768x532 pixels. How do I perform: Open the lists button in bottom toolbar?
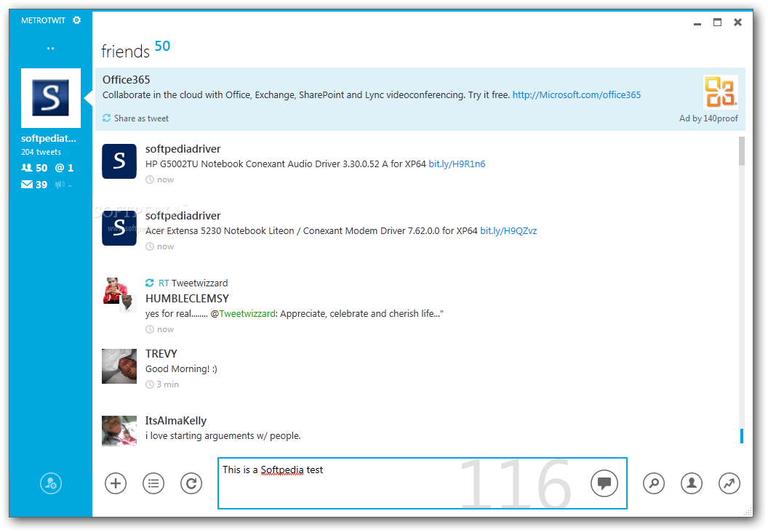click(x=153, y=483)
